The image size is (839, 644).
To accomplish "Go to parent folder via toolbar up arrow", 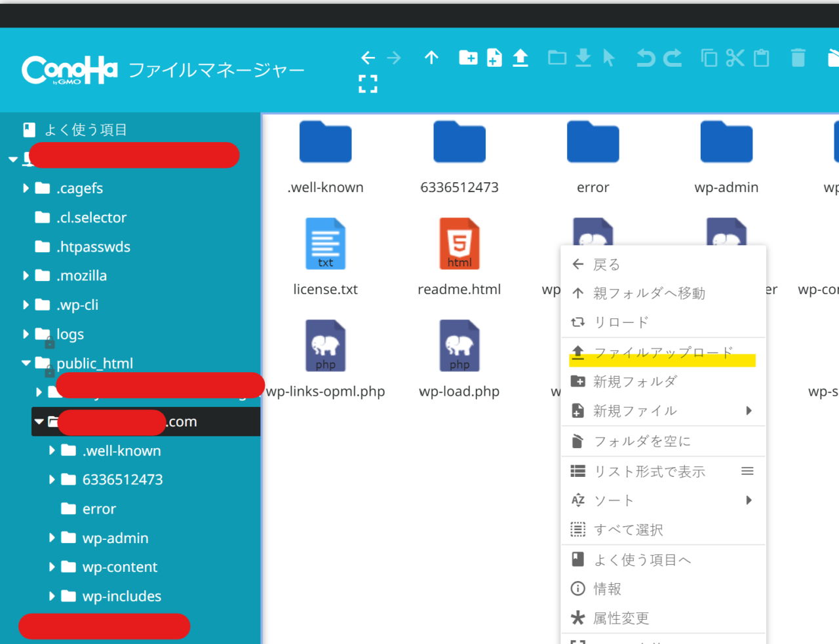I will 431,58.
